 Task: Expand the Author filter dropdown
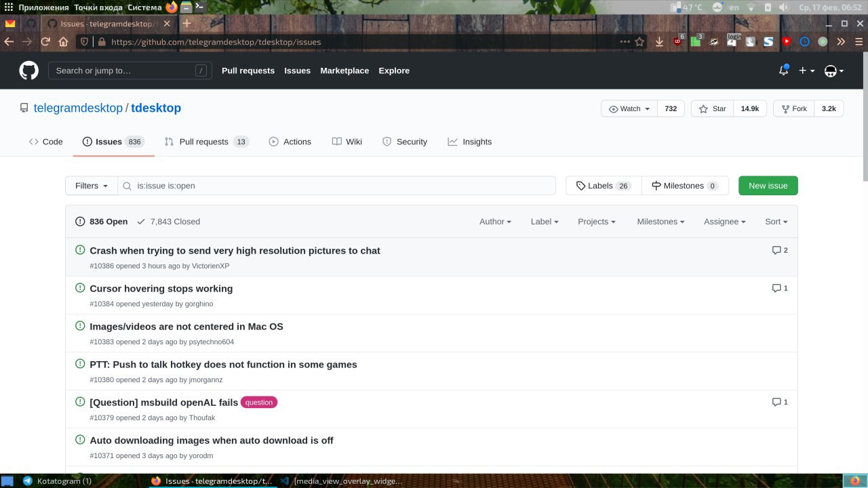point(495,222)
